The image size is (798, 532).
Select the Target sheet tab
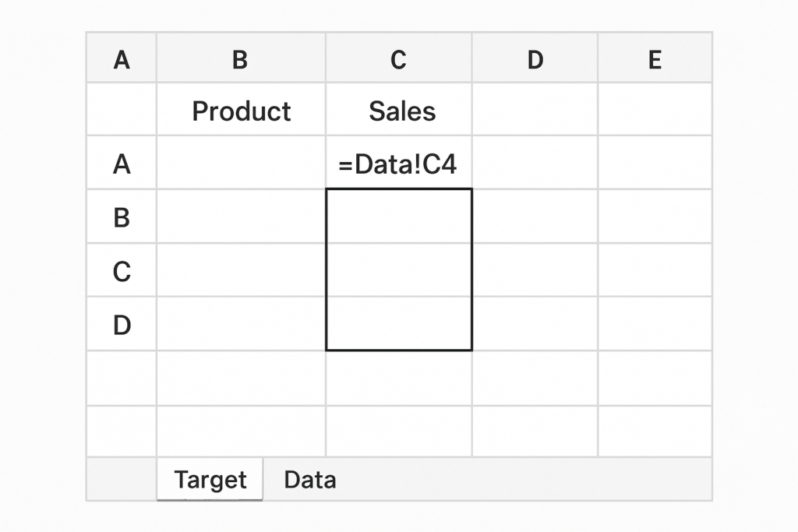coord(210,479)
